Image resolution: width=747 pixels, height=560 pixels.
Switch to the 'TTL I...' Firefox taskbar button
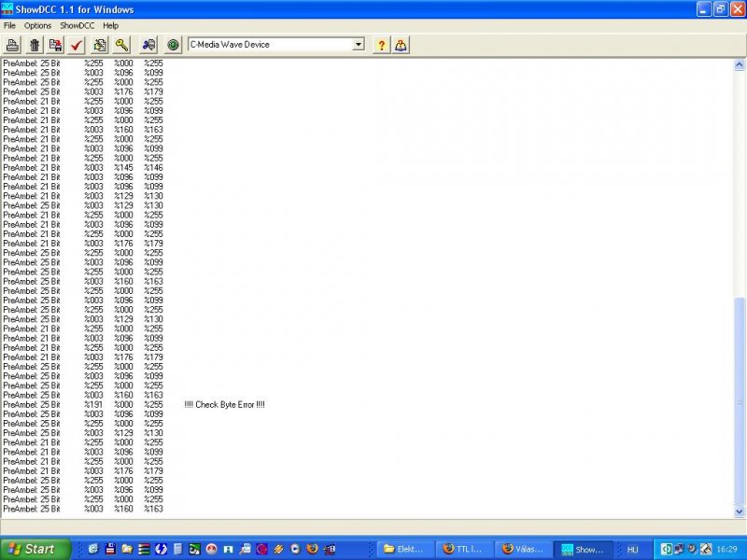[x=465, y=549]
